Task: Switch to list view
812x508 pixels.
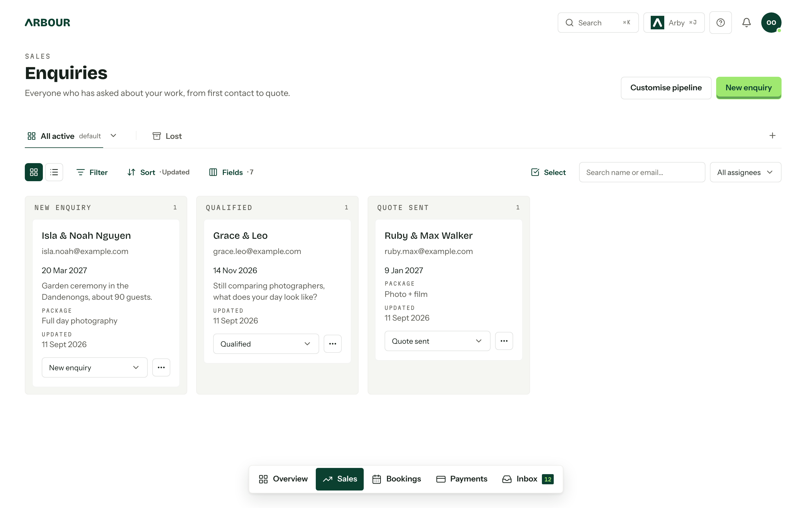Action: [54, 172]
